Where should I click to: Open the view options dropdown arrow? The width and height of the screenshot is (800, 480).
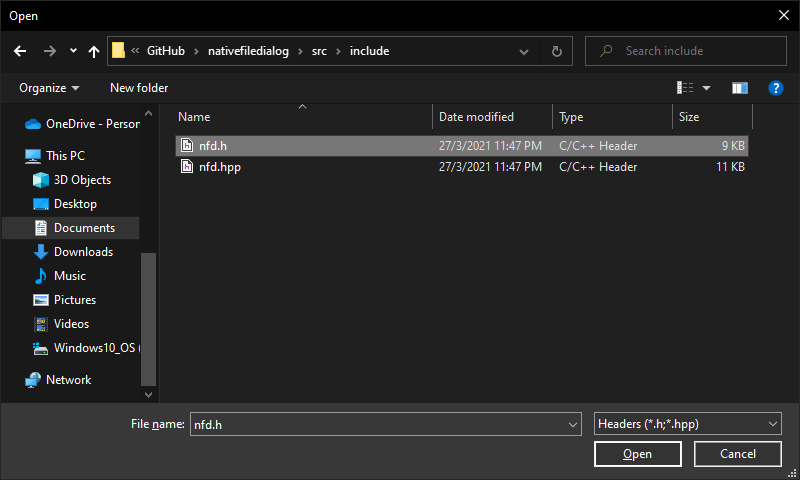tap(707, 88)
